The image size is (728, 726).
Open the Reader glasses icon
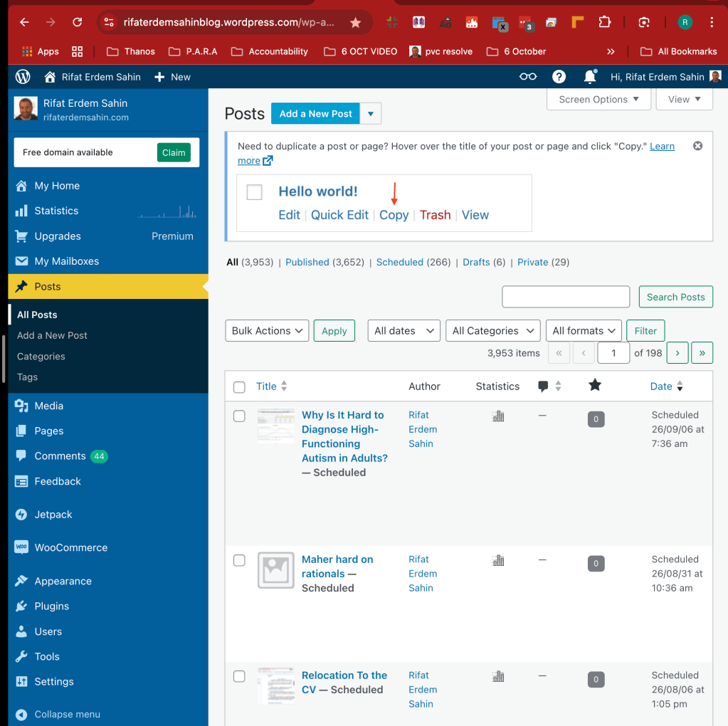click(x=528, y=77)
